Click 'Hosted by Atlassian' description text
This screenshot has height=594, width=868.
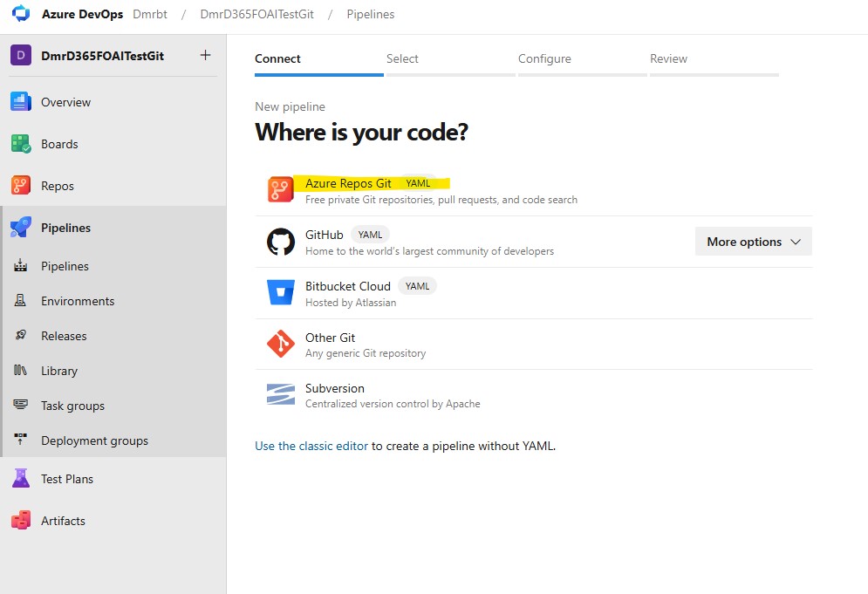click(351, 303)
